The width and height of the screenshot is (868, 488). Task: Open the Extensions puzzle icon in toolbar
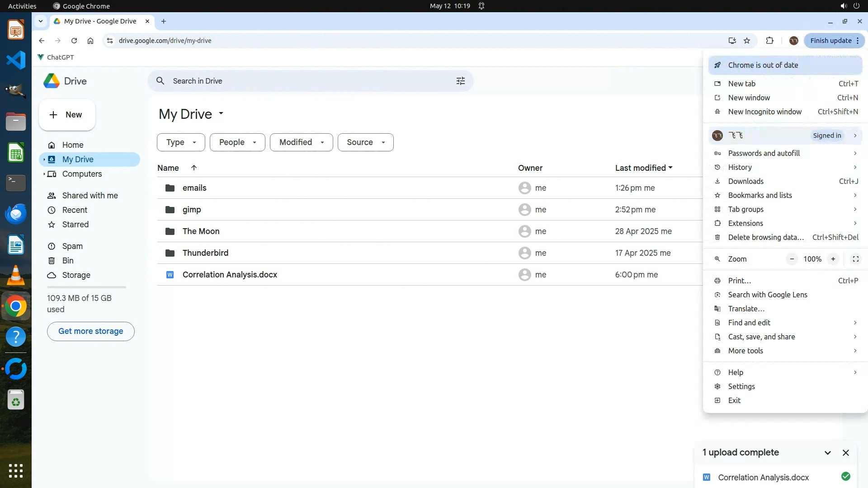[769, 41]
